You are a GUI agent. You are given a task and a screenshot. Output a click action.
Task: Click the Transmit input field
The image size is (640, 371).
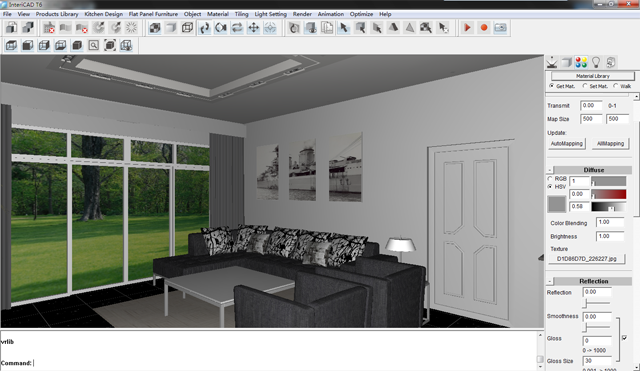pyautogui.click(x=591, y=105)
